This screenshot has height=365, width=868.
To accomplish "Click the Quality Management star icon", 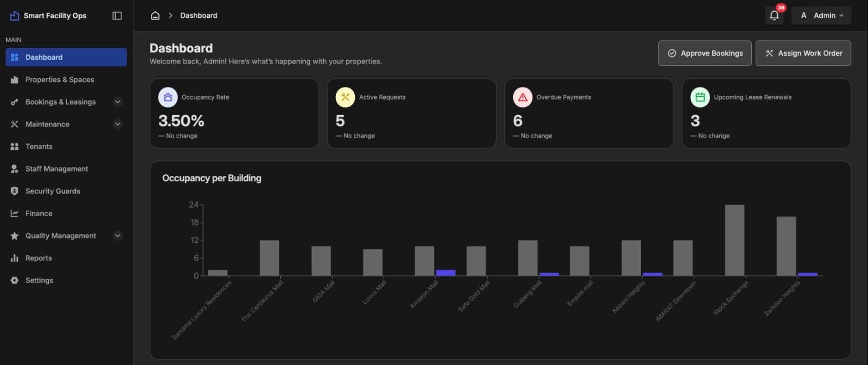I will click(x=14, y=236).
